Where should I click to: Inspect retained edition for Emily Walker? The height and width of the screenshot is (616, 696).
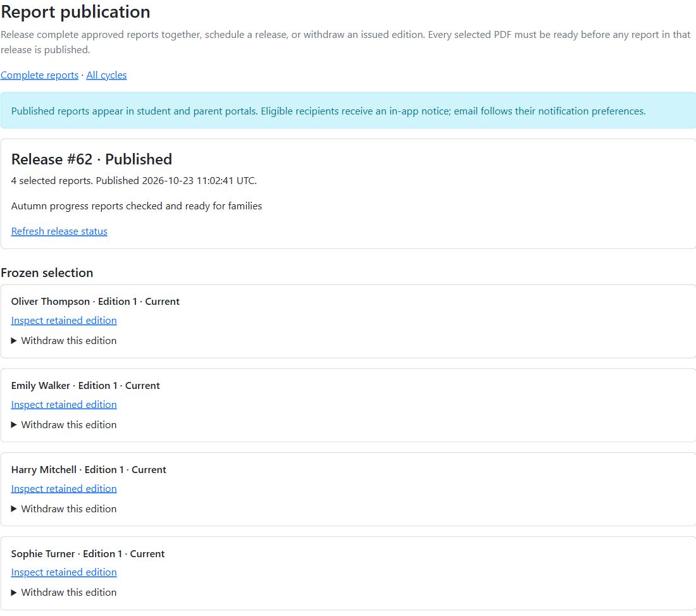pos(64,404)
